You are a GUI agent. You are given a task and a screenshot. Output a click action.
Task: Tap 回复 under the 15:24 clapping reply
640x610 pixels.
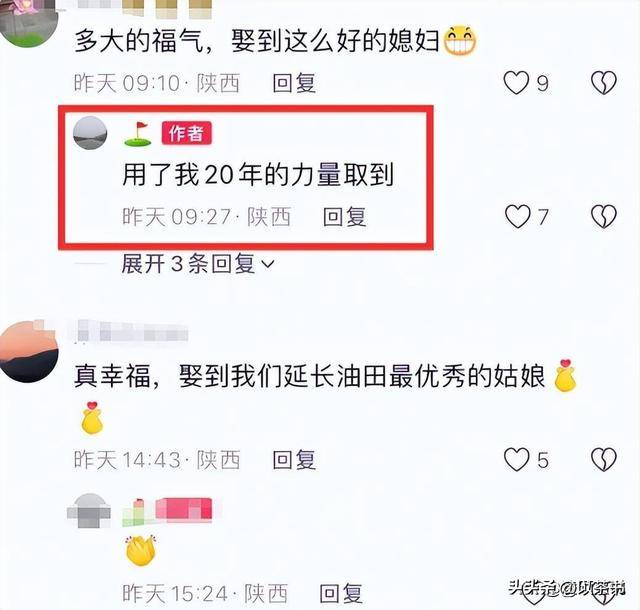pos(341,593)
